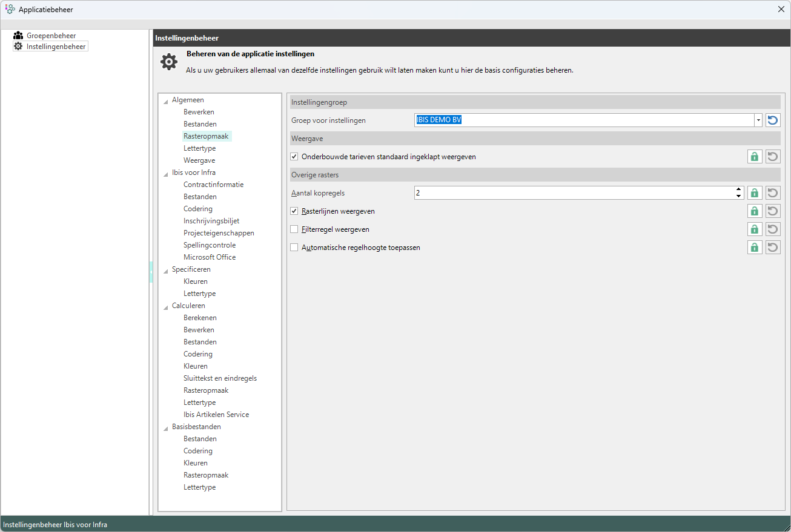791x532 pixels.
Task: Click the lock icon next to Aantal kopregels
Action: click(x=754, y=193)
